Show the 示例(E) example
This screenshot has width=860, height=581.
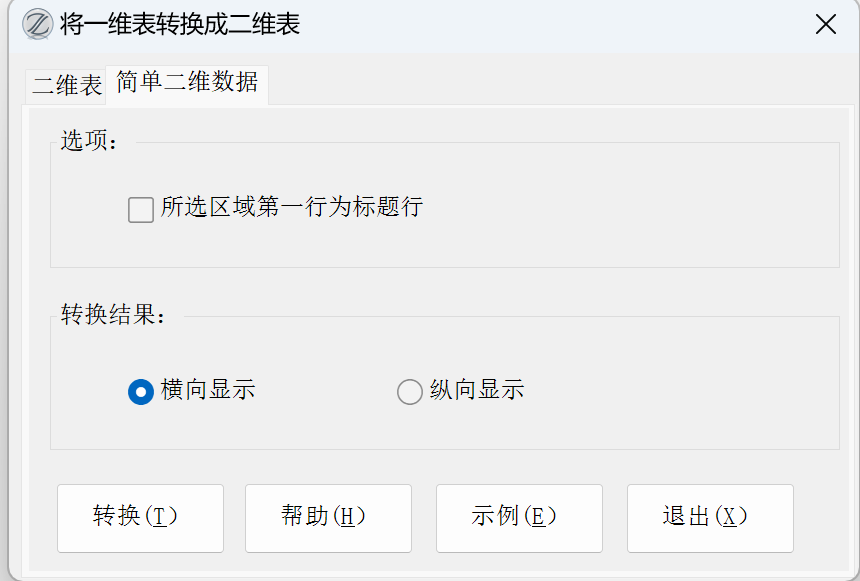(519, 517)
